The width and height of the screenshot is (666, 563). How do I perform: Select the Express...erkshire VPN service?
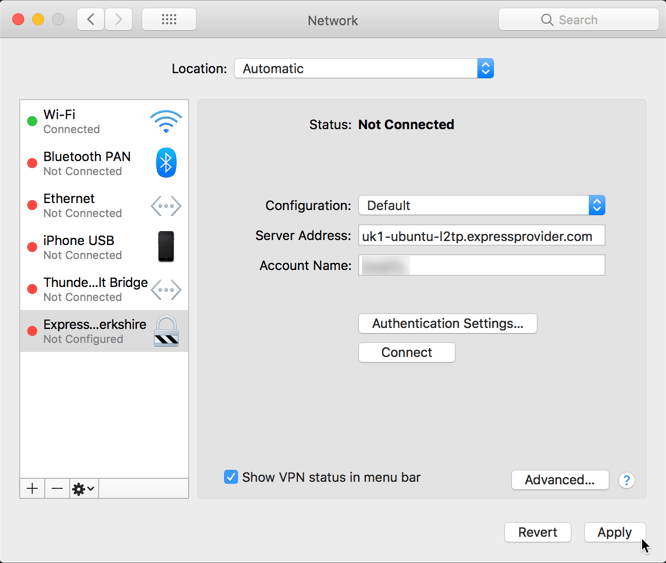tap(104, 331)
